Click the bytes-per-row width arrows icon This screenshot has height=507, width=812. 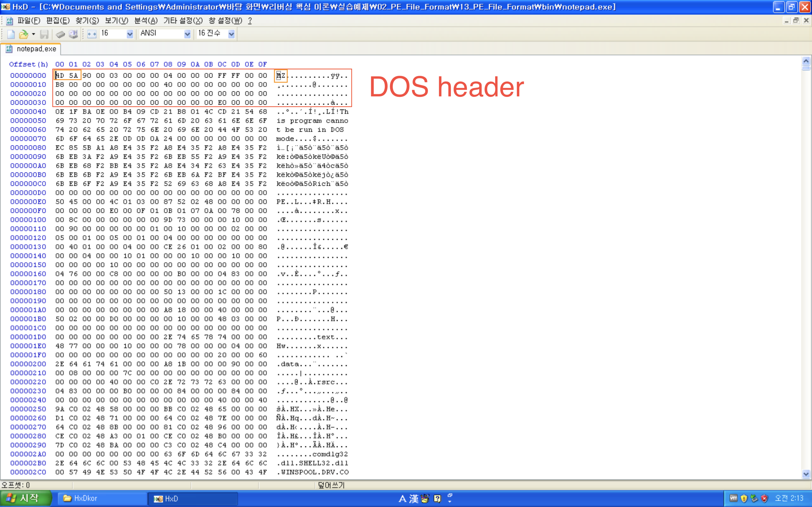(x=92, y=34)
